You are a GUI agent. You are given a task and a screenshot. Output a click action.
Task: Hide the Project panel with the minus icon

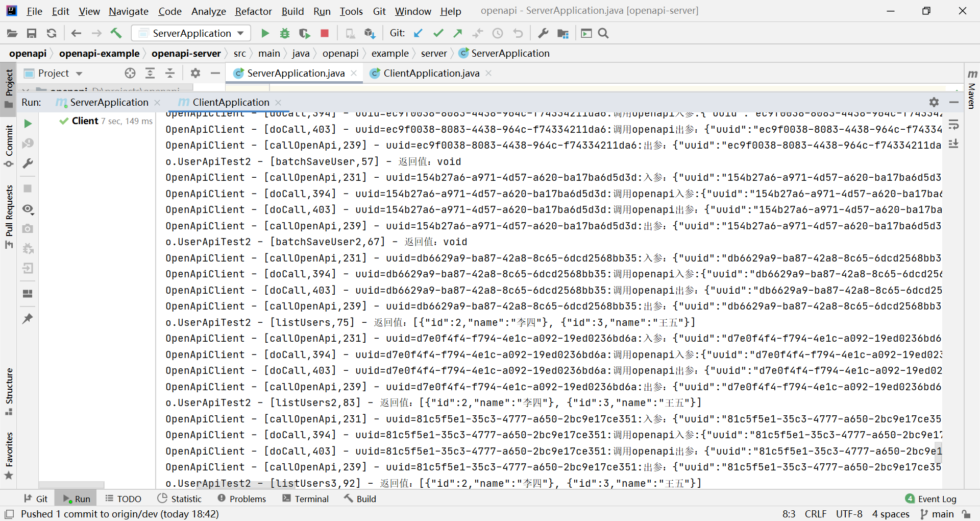(x=215, y=73)
